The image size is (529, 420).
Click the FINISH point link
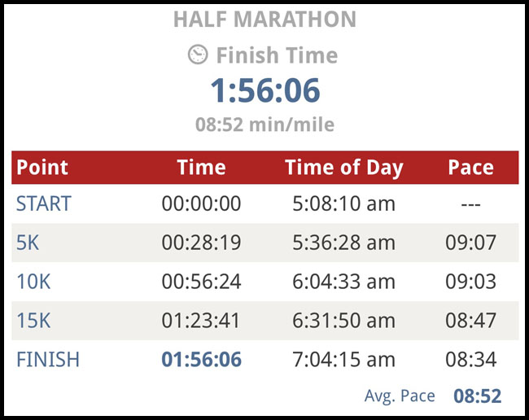[48, 360]
